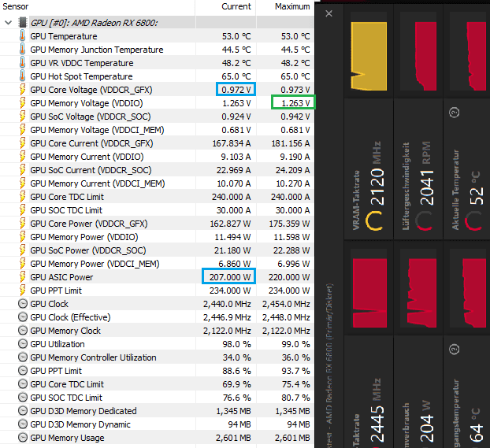Click the thermometer icon beside GPU Hot Spot Temperature
The height and width of the screenshot is (448, 490).
pos(23,76)
